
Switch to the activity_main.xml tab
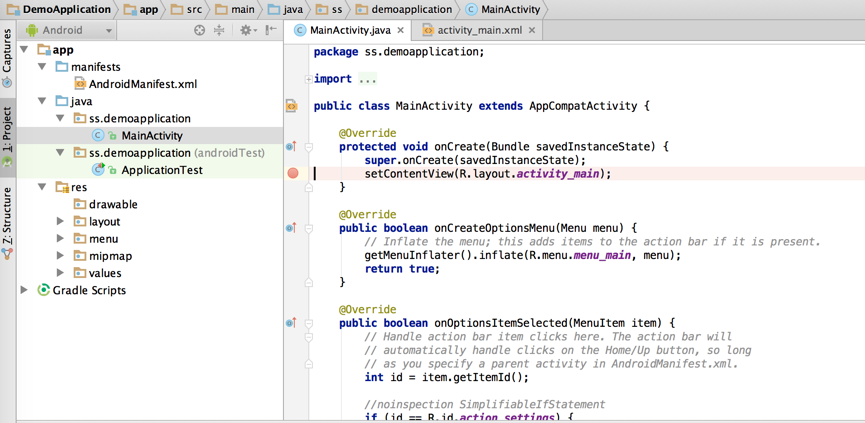click(478, 30)
